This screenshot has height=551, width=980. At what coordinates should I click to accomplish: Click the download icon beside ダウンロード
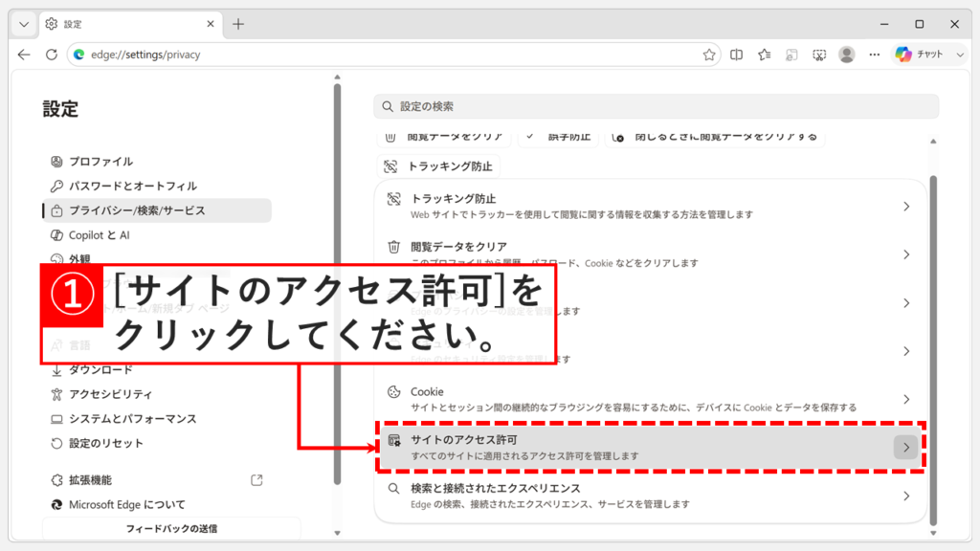point(56,370)
